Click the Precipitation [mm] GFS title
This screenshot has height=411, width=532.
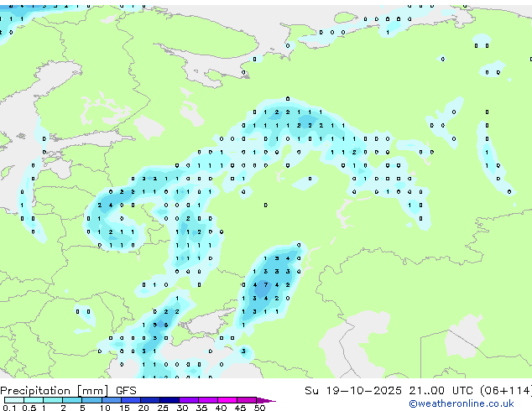tap(68, 391)
